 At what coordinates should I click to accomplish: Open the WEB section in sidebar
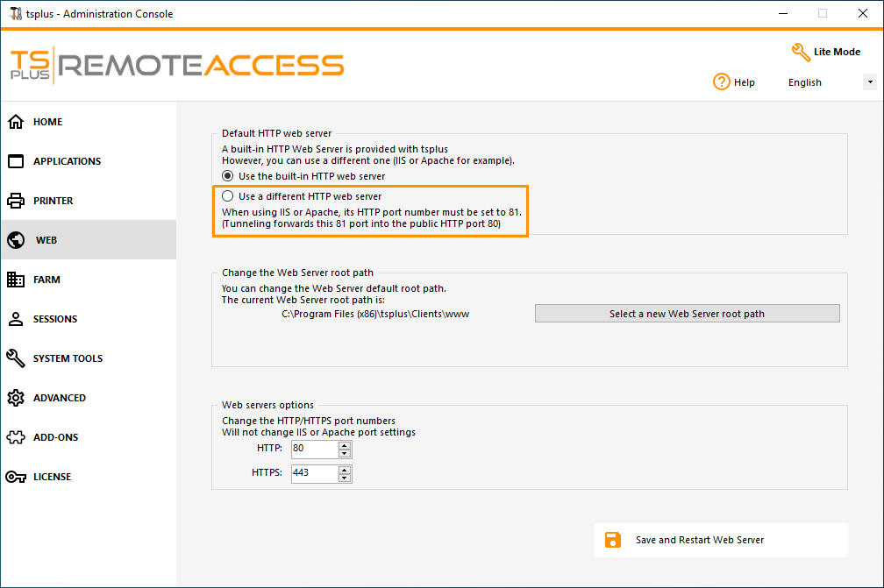(x=46, y=240)
